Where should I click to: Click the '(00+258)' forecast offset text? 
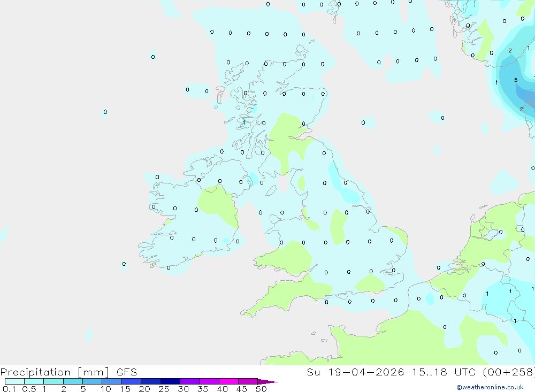pyautogui.click(x=509, y=372)
